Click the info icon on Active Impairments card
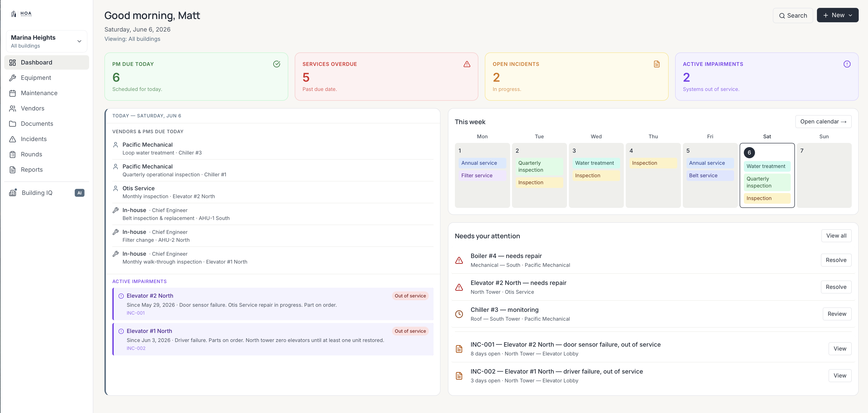The height and width of the screenshot is (413, 868). 847,64
